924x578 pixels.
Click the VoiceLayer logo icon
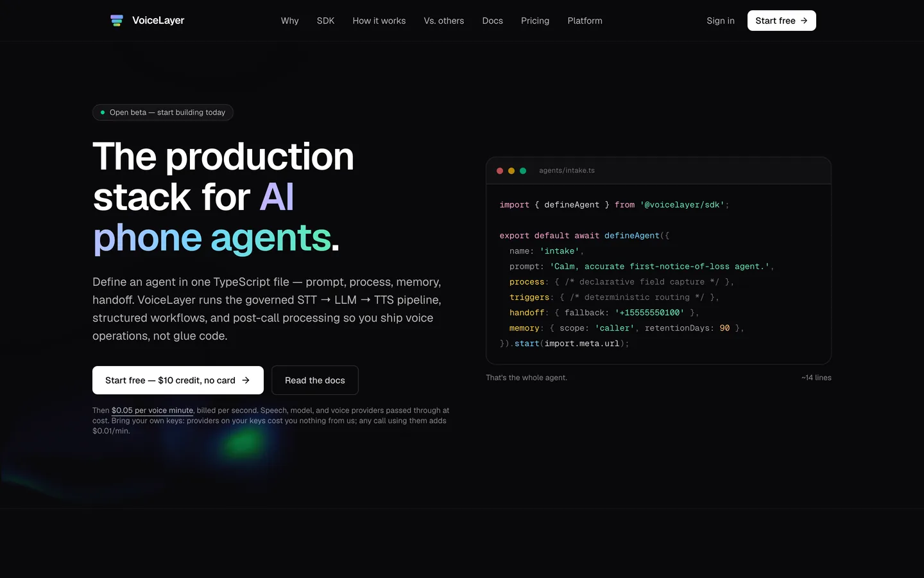click(117, 21)
